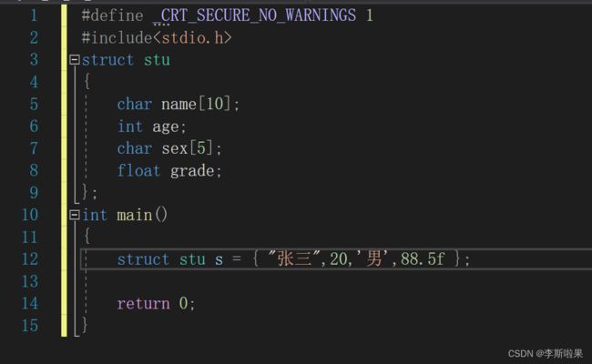
Task: Click the closing brace with semicolon on line 9
Action: [x=89, y=193]
